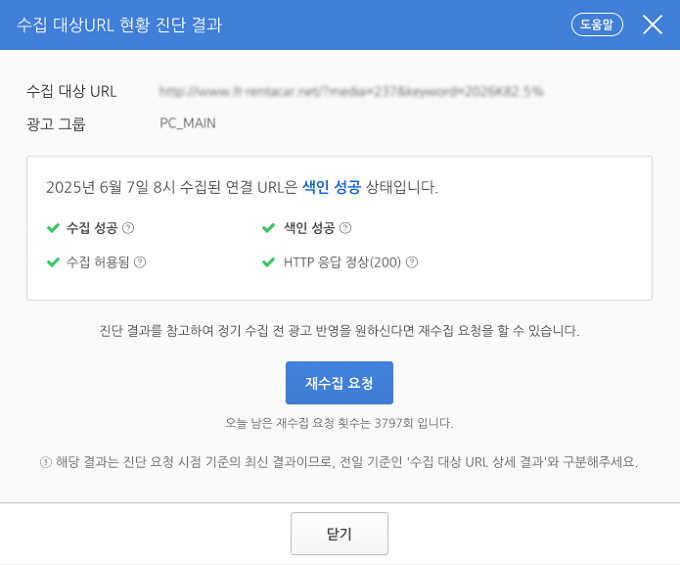Click the help icon beside 색인 성공 status
This screenshot has height=565, width=680.
click(x=345, y=228)
